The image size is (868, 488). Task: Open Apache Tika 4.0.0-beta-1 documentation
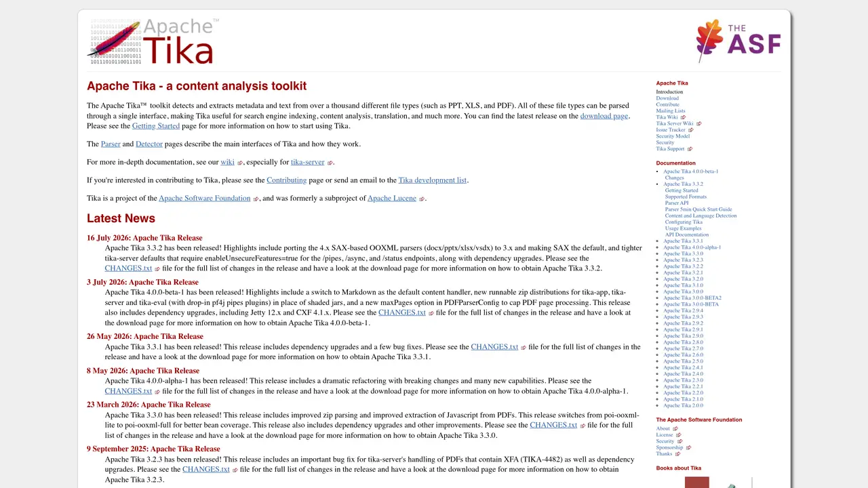690,171
